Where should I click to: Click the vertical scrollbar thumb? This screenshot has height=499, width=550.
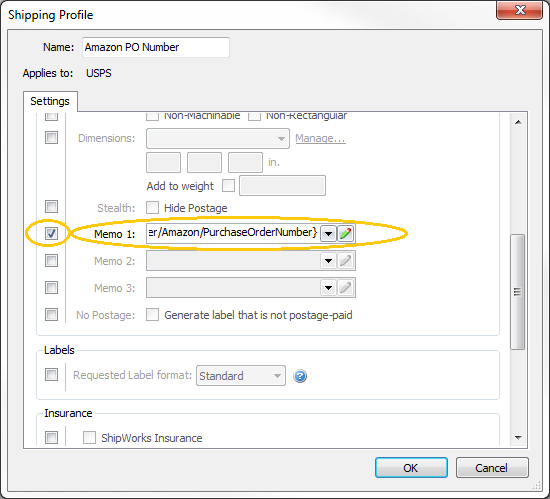point(517,292)
